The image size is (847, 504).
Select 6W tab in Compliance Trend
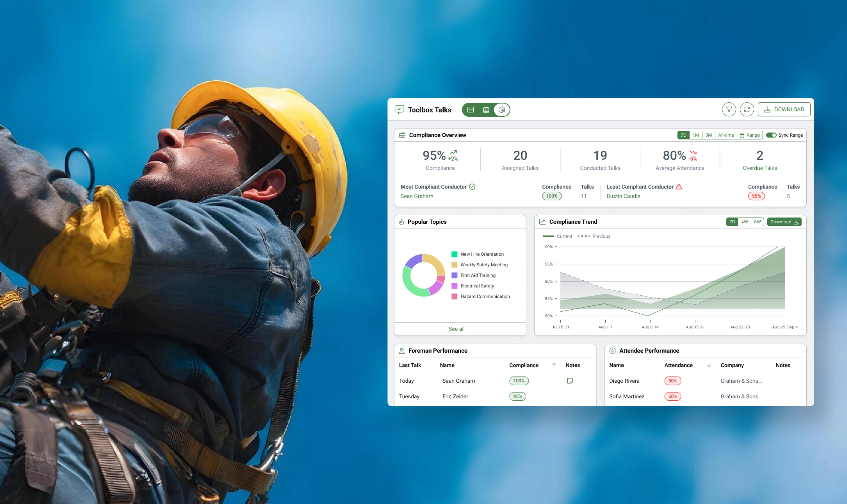click(x=757, y=222)
